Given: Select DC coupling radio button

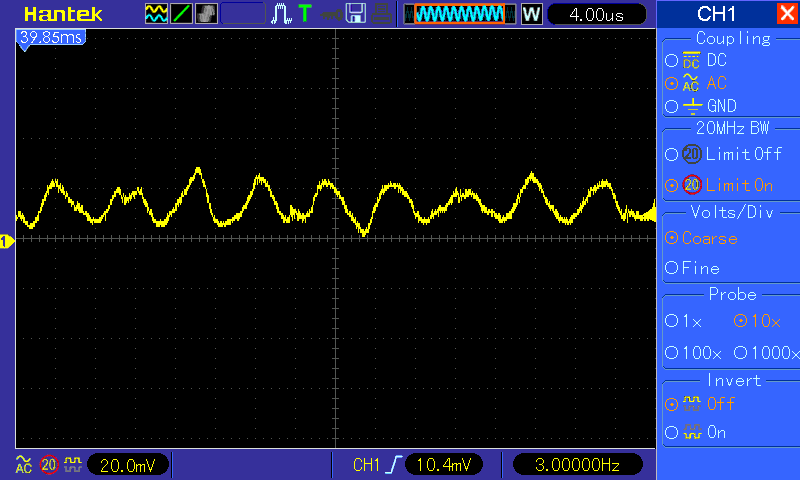Looking at the screenshot, I should (671, 61).
